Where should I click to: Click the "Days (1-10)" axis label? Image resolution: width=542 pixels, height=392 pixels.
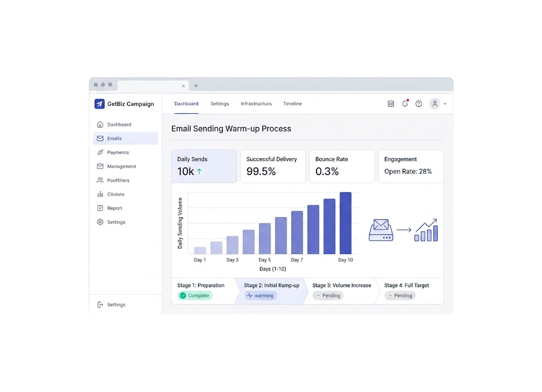coord(273,269)
